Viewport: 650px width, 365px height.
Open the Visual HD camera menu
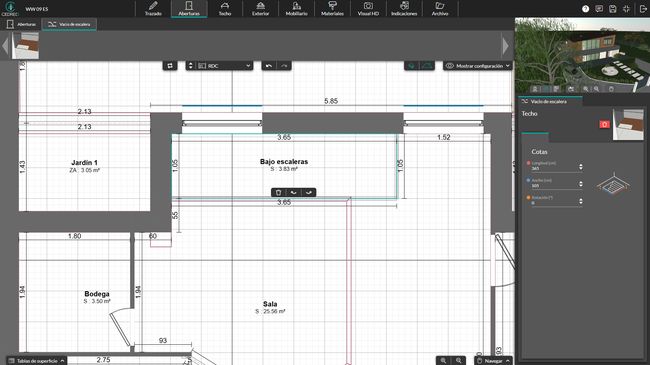click(368, 9)
